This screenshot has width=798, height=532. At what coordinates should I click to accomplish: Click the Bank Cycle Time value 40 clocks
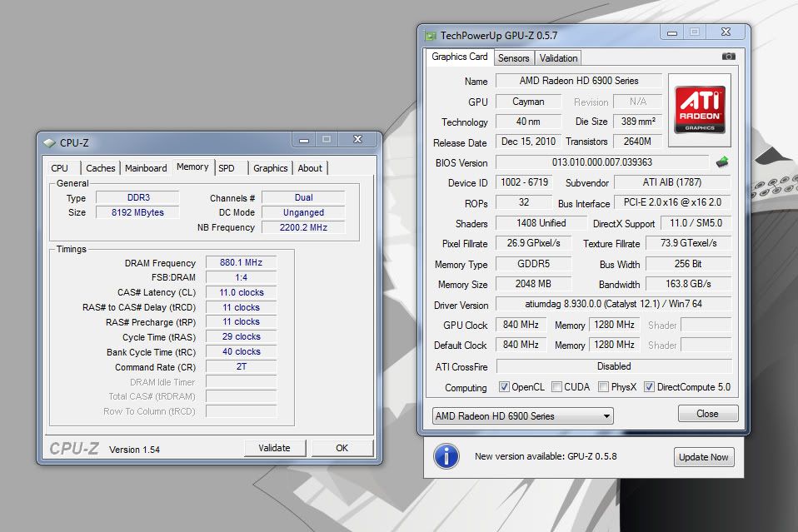tap(242, 351)
